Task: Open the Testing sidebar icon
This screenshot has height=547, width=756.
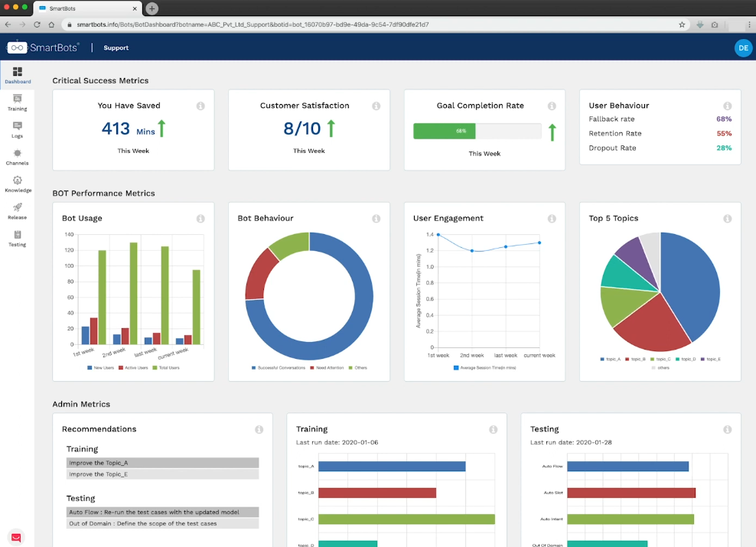Action: point(18,235)
